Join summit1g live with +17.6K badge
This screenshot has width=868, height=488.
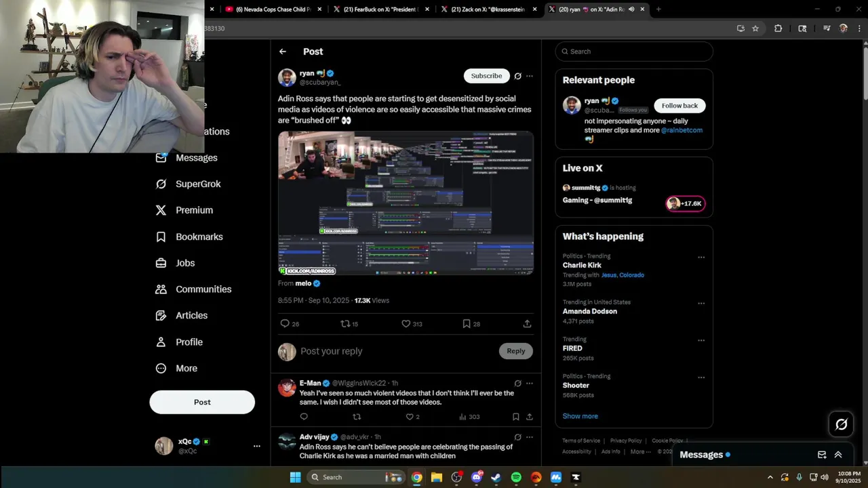686,203
